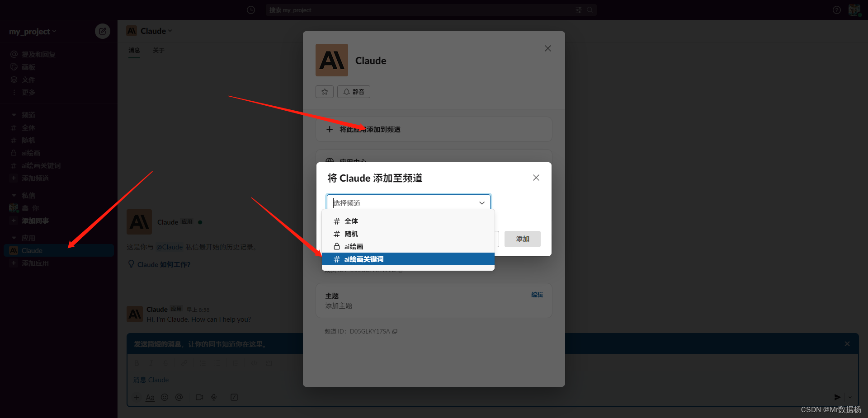
Task: Click the 添加 button in dialog
Action: click(x=523, y=239)
